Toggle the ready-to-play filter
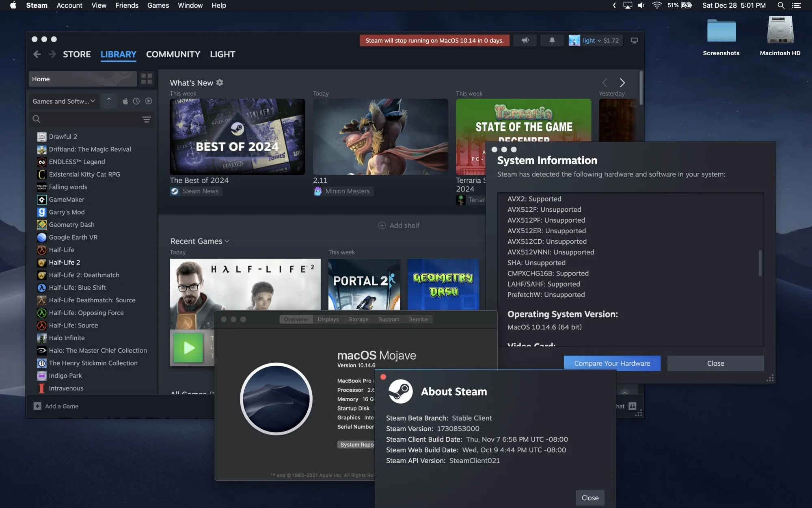The height and width of the screenshot is (508, 812). click(x=149, y=101)
